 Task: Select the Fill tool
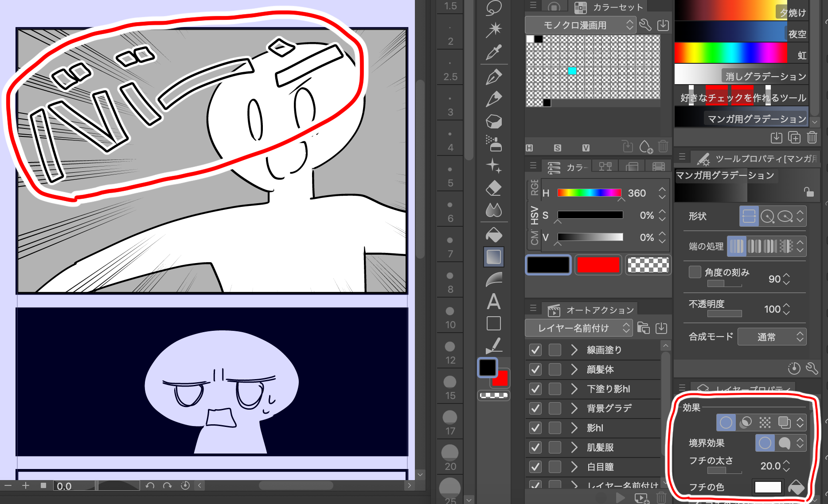(493, 235)
